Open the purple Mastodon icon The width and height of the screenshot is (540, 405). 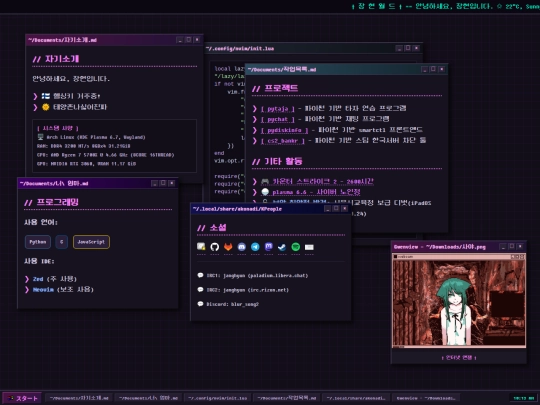tap(269, 247)
